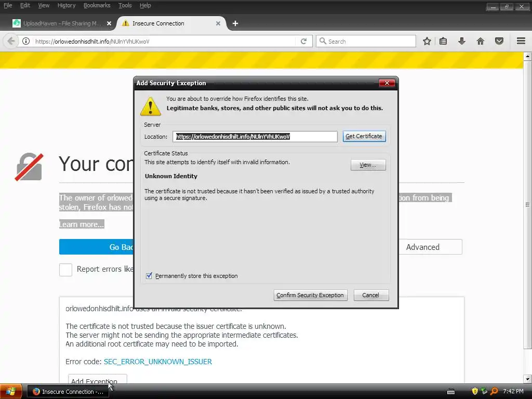Open Firefox taskbar item Insecure Connection

point(68,392)
